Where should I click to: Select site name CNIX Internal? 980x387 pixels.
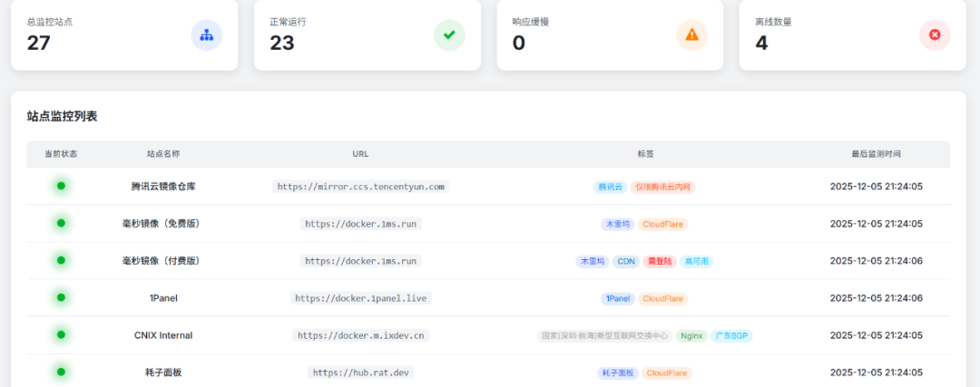coord(163,335)
